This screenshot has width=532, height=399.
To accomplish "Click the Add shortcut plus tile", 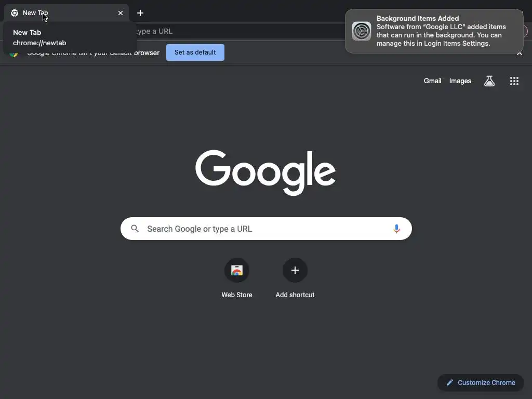I will click(x=295, y=270).
